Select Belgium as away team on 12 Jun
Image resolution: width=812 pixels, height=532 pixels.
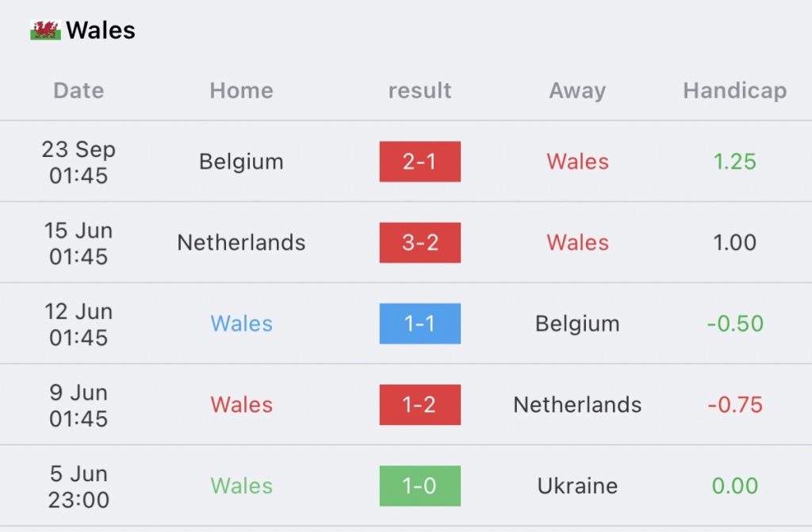577,323
